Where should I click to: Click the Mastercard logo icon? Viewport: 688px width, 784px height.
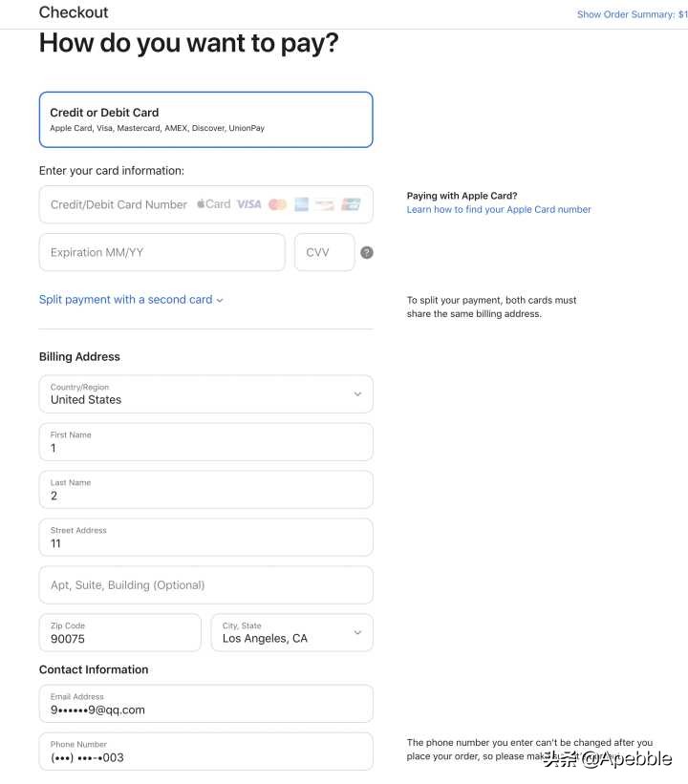tap(277, 204)
